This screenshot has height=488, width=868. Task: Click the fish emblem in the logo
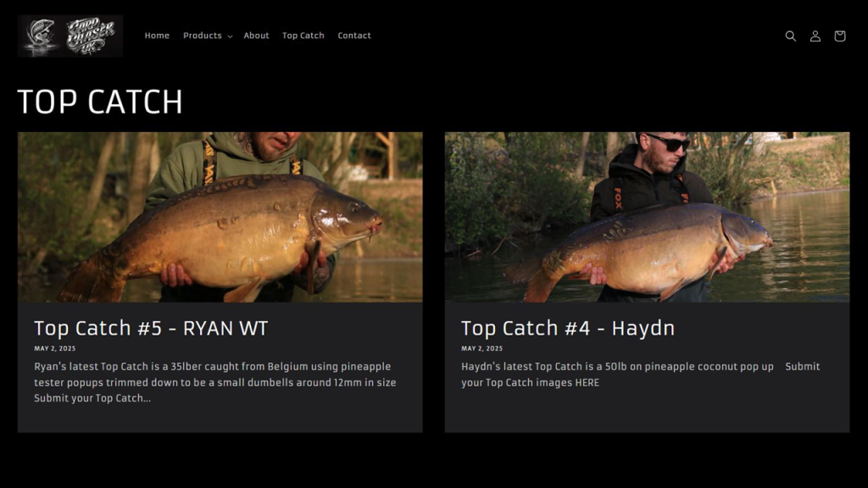41,36
